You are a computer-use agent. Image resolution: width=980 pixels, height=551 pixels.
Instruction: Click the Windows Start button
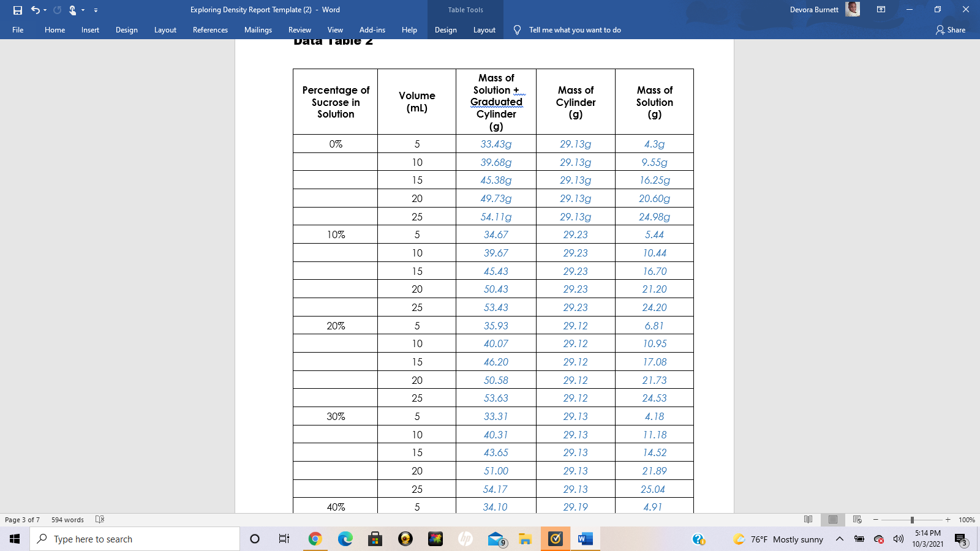coord(15,539)
